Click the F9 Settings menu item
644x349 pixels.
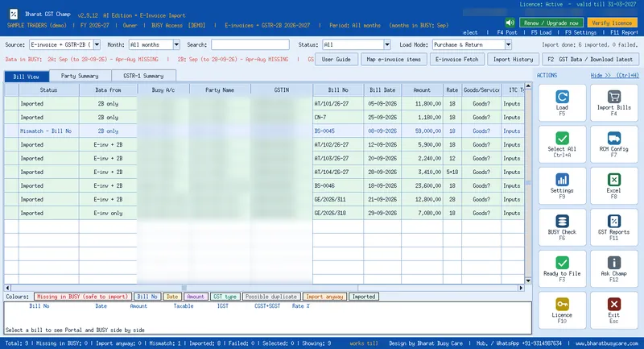click(x=580, y=32)
